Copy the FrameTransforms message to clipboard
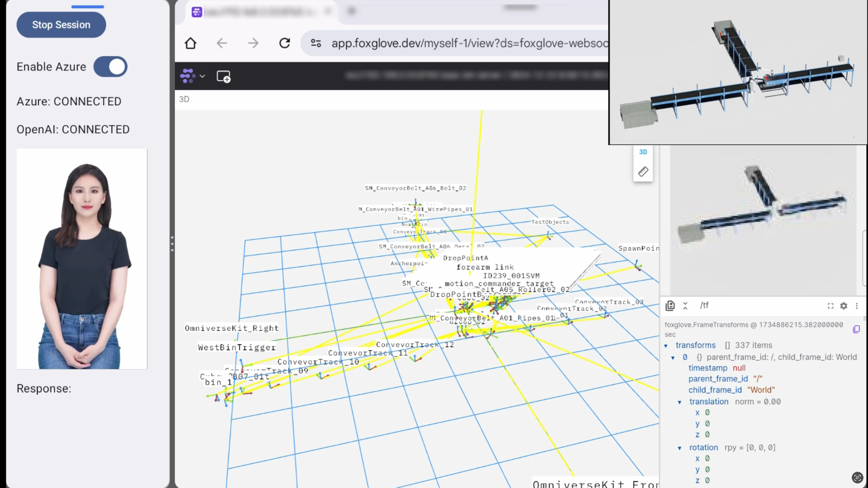Screen dimensions: 868x488 (856, 329)
